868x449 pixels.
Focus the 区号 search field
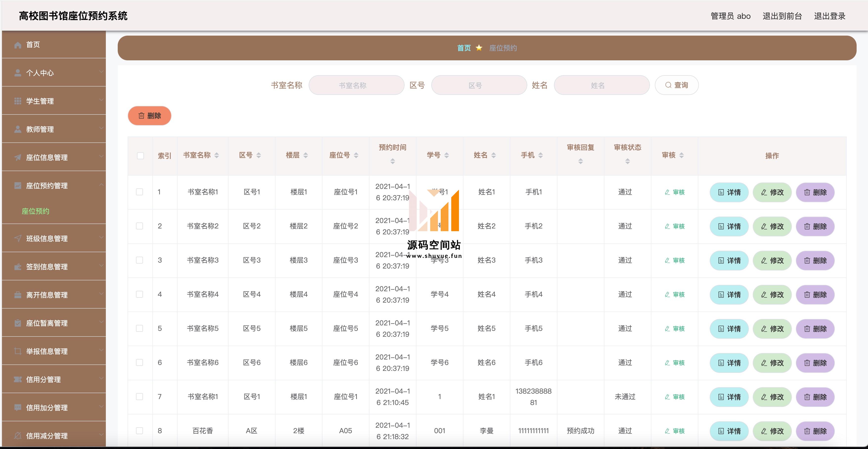479,85
